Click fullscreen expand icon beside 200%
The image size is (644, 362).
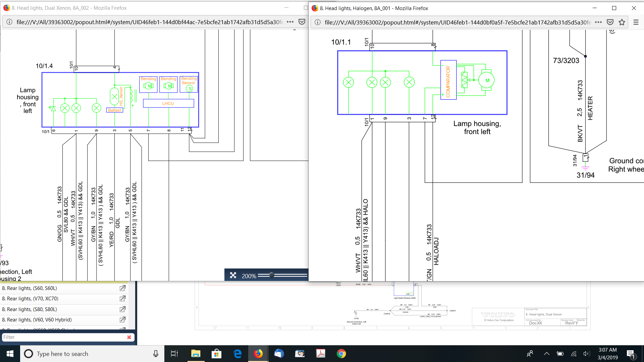pos(233,276)
